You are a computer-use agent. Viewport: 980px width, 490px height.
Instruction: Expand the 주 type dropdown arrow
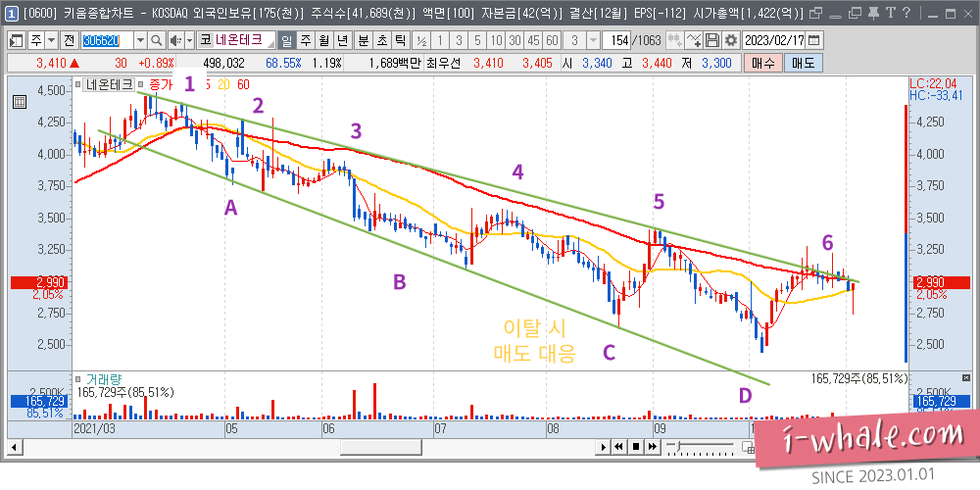point(51,40)
